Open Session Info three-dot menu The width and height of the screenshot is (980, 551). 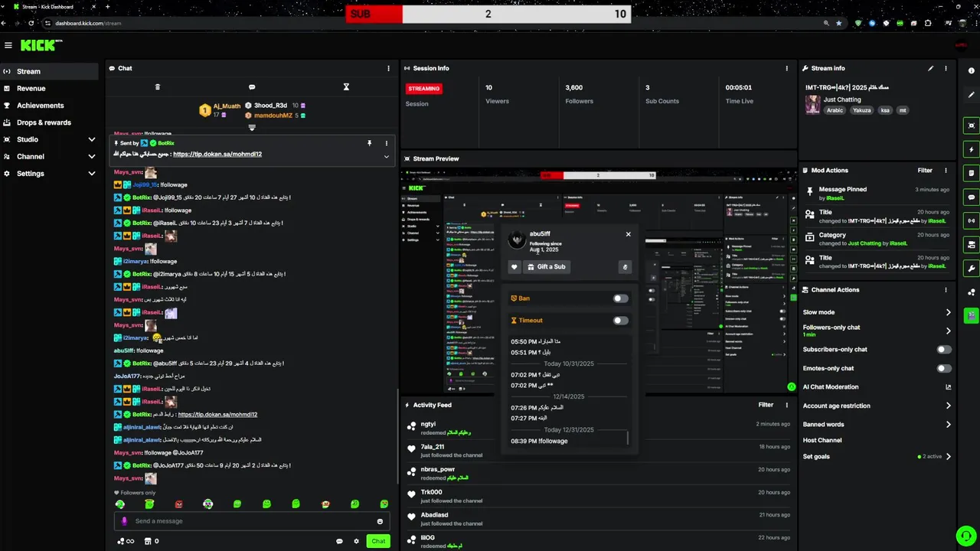pyautogui.click(x=786, y=68)
